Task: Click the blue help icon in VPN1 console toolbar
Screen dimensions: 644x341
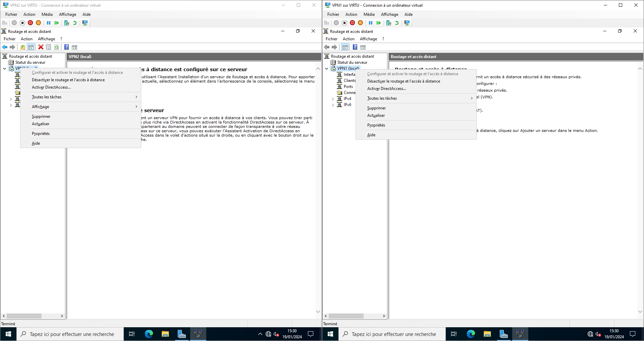Action: coord(355,47)
